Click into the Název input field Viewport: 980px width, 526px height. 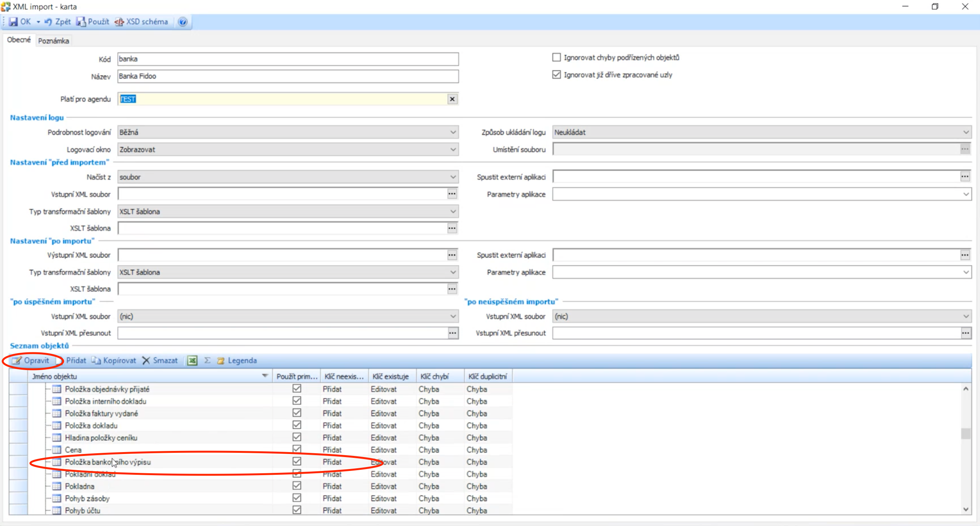[288, 76]
